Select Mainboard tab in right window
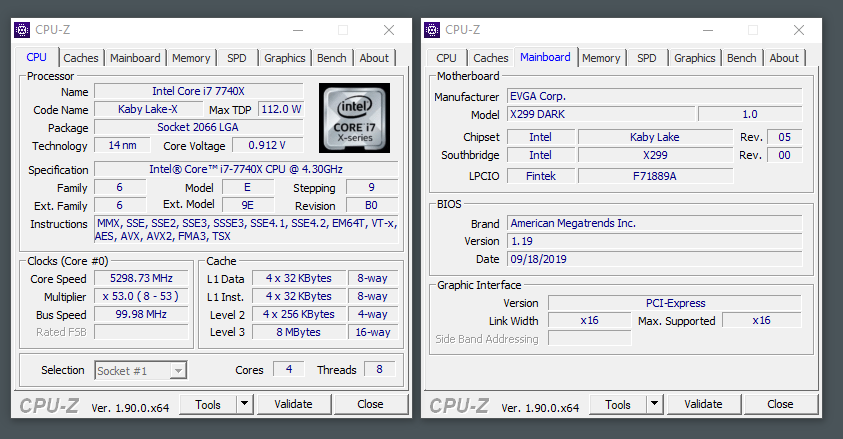The image size is (843, 439). tap(545, 57)
